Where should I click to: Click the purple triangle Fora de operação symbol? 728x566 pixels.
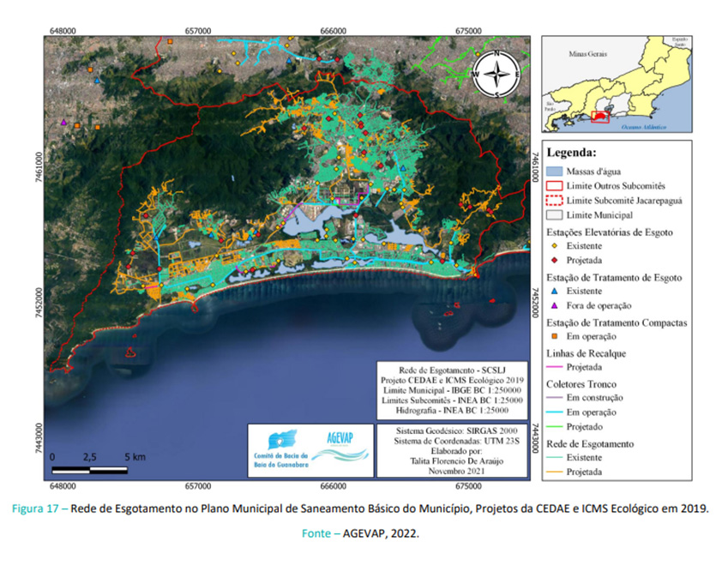[555, 306]
